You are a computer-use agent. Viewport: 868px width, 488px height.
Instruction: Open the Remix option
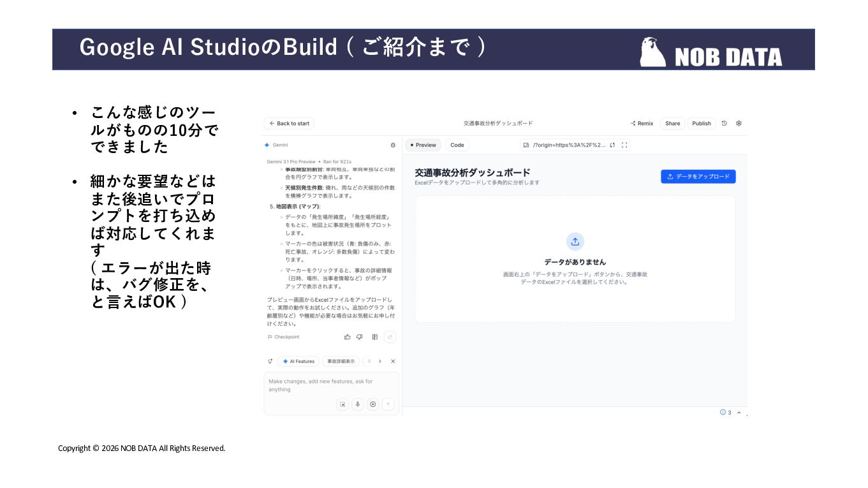click(x=642, y=124)
